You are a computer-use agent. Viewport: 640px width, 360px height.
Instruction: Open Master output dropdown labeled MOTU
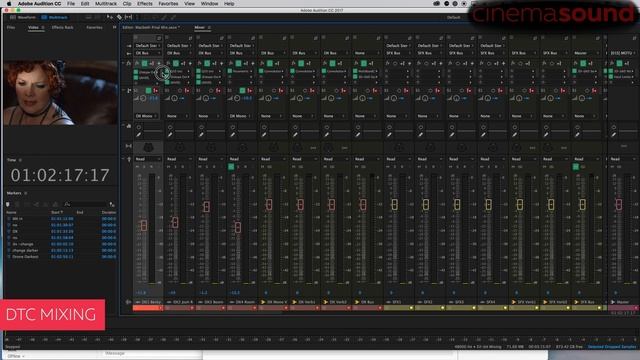click(622, 53)
